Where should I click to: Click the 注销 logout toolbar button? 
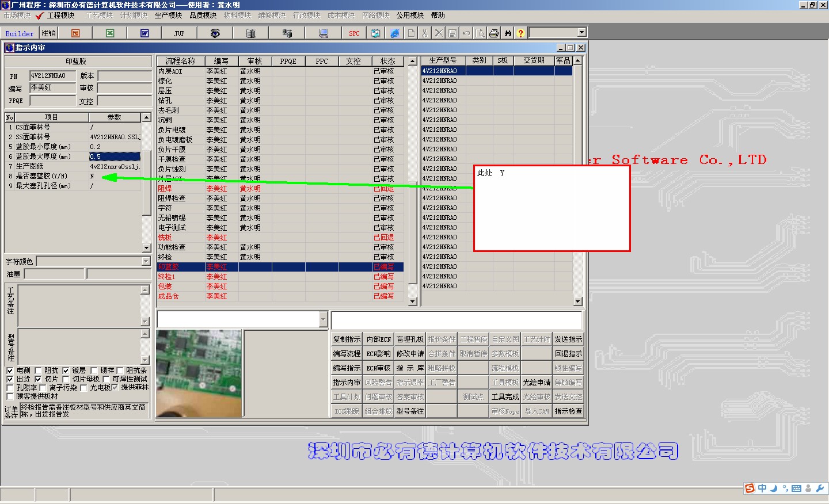49,33
